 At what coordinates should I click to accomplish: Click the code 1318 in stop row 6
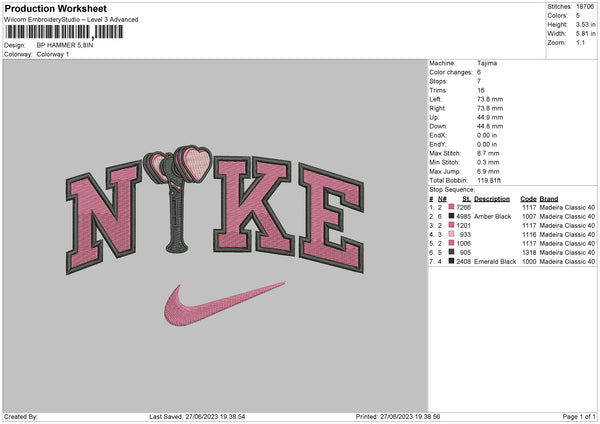tap(529, 253)
